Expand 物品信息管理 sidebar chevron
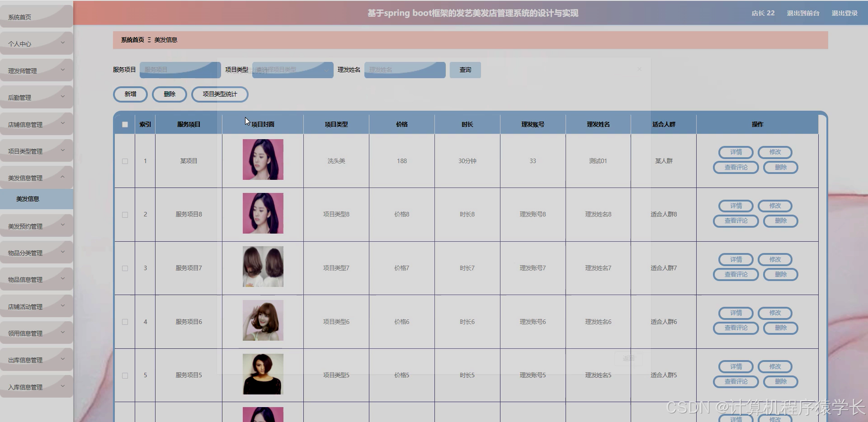The width and height of the screenshot is (868, 422). pyautogui.click(x=63, y=278)
